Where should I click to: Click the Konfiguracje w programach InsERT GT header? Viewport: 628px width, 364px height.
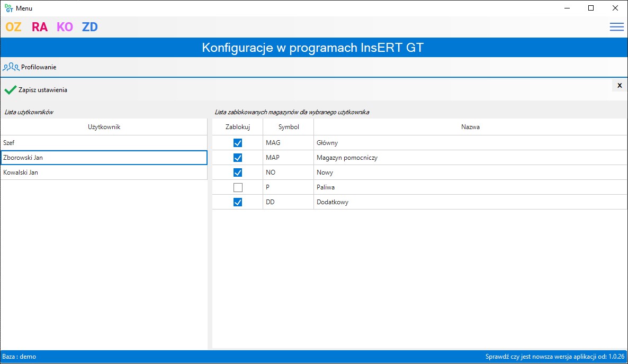coord(313,48)
